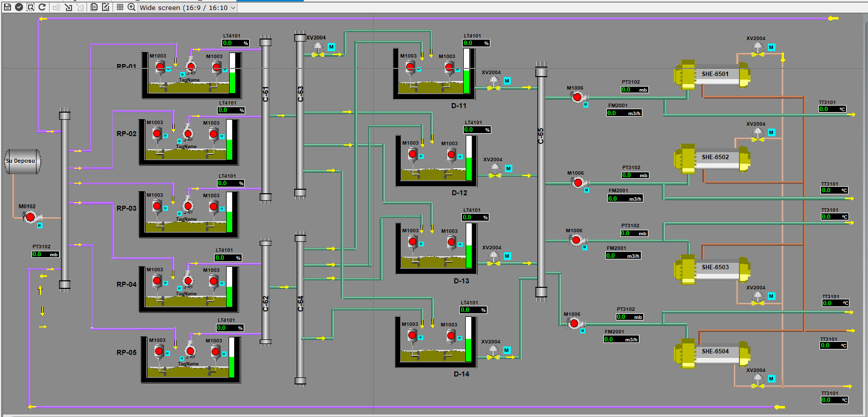Toggle the grid display icon
This screenshot has height=417, width=868.
point(120,7)
